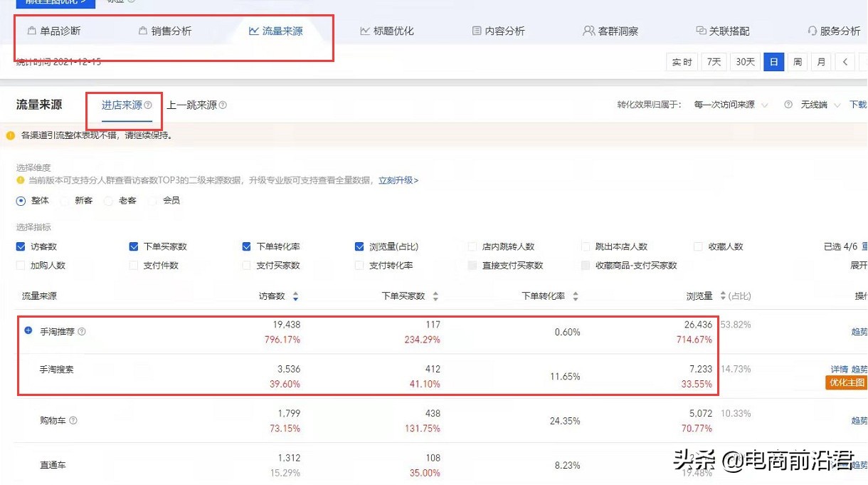Select 上一跳来源 sub-tab

click(x=192, y=105)
